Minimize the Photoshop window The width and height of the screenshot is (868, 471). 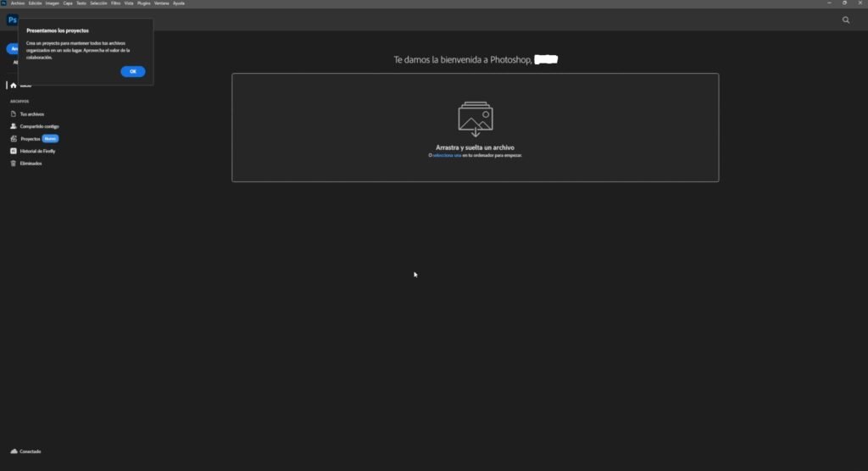click(x=829, y=3)
